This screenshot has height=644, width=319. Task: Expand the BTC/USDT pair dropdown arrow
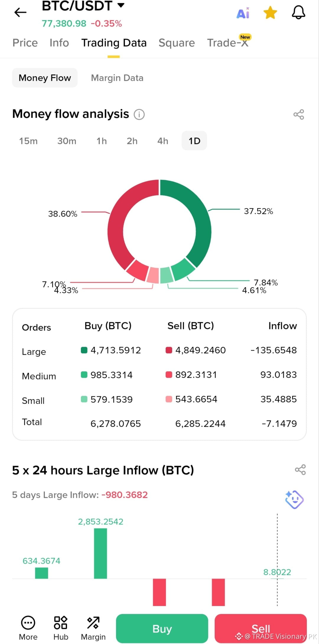point(121,5)
